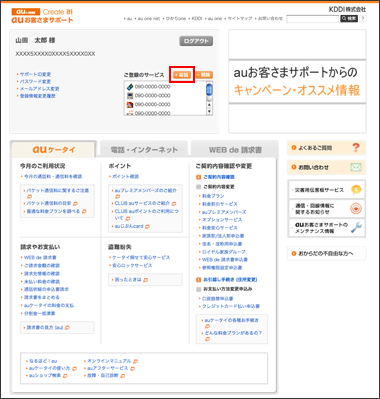Click the new-window icon after オンラインマニュアル
This screenshot has width=380, height=399.
click(136, 361)
